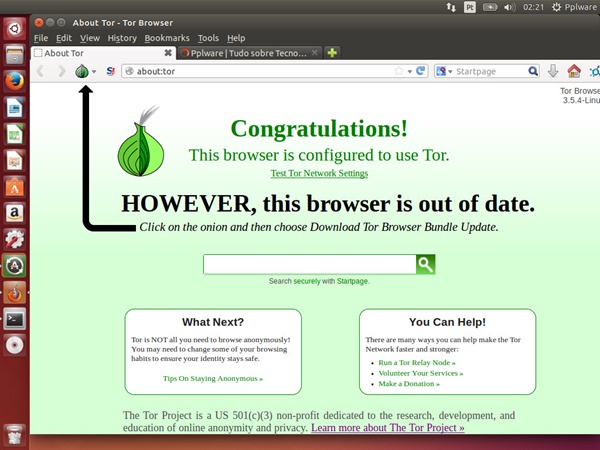Screen dimensions: 600x450
Task: Launch LibreOffice Calc from the dock
Action: click(x=15, y=134)
